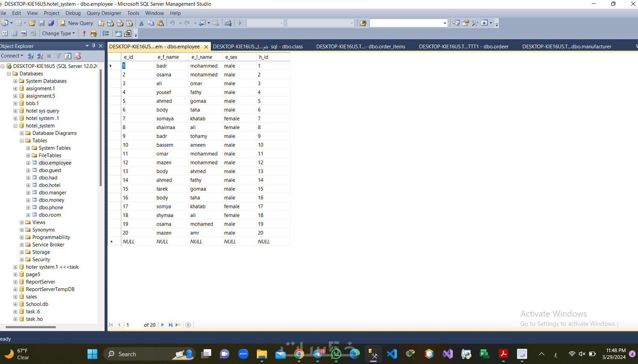Open the Connect dropdown in Object Explorer
The width and height of the screenshot is (638, 364).
coord(12,56)
